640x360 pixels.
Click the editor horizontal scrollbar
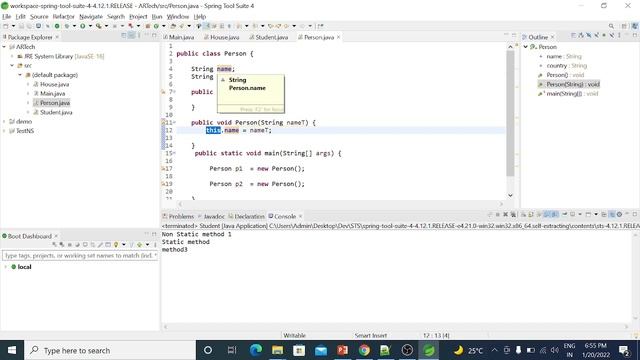(x=340, y=204)
